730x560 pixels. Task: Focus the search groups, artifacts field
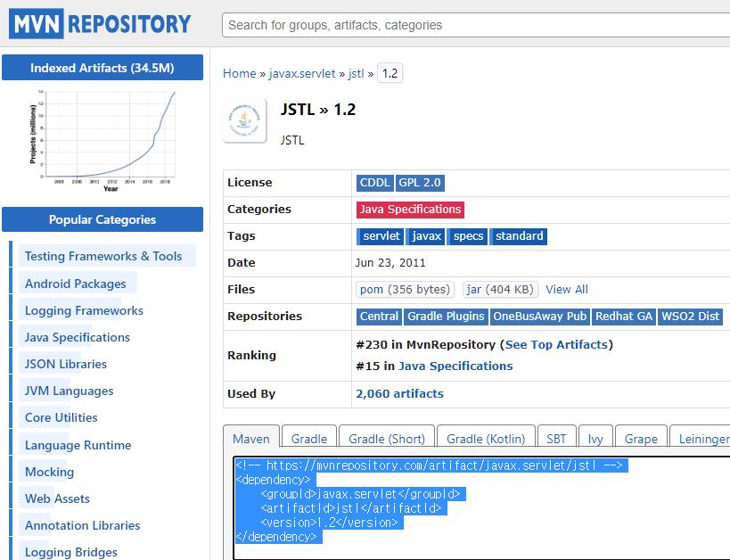[x=476, y=25]
